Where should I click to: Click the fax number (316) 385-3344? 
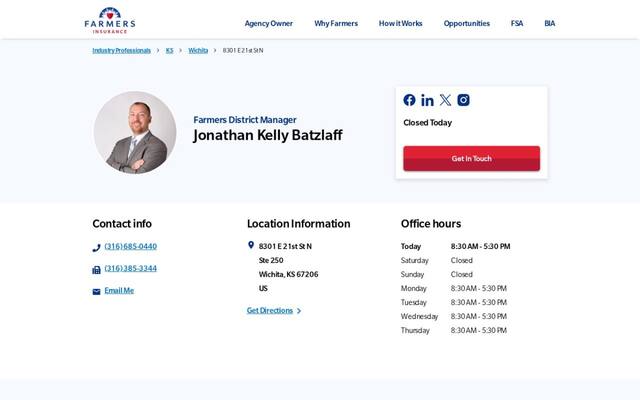(131, 269)
